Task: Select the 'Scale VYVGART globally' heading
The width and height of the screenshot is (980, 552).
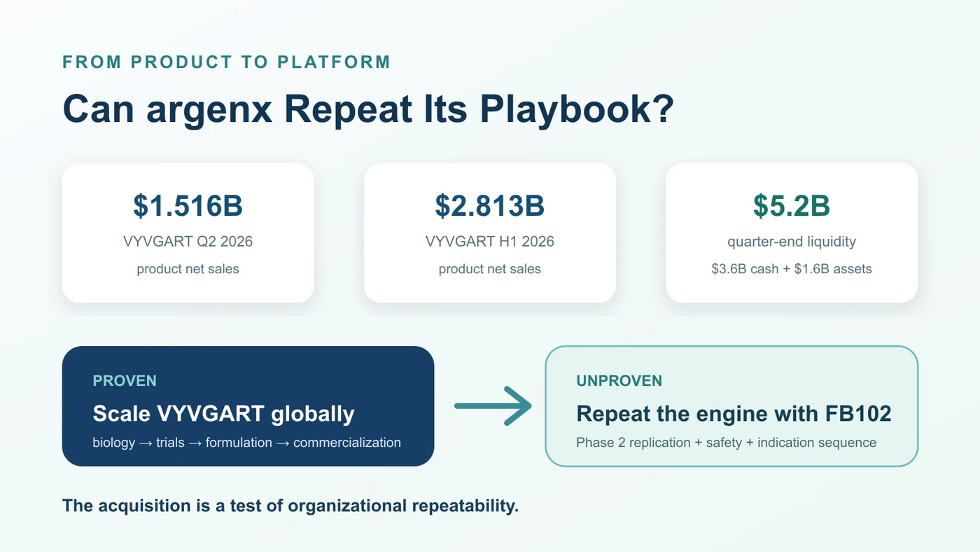Action: pyautogui.click(x=223, y=413)
